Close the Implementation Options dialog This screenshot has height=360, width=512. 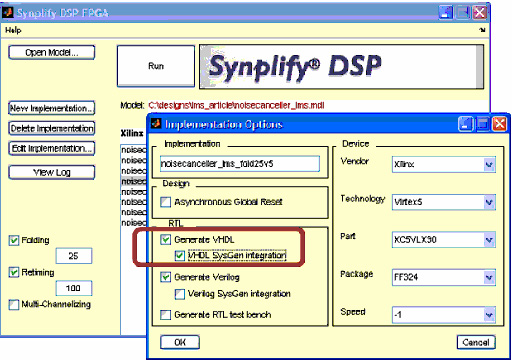coord(500,124)
